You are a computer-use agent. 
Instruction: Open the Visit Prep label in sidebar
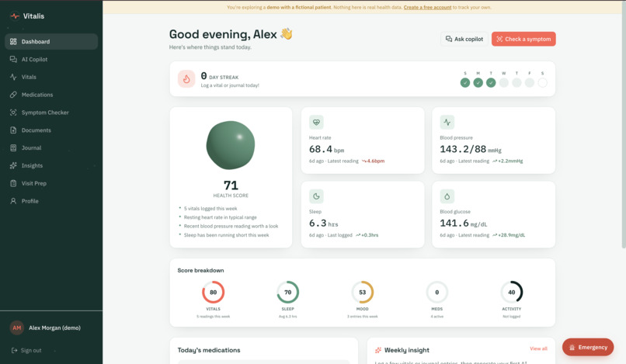(x=34, y=183)
